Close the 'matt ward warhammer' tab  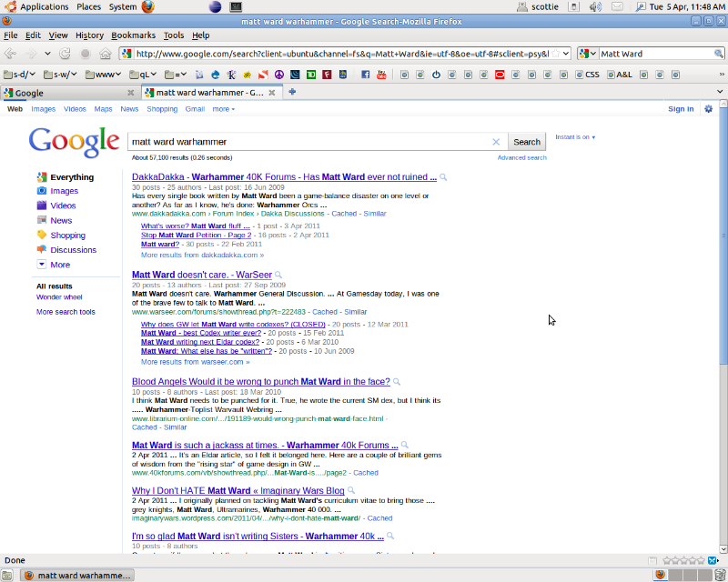tap(272, 93)
